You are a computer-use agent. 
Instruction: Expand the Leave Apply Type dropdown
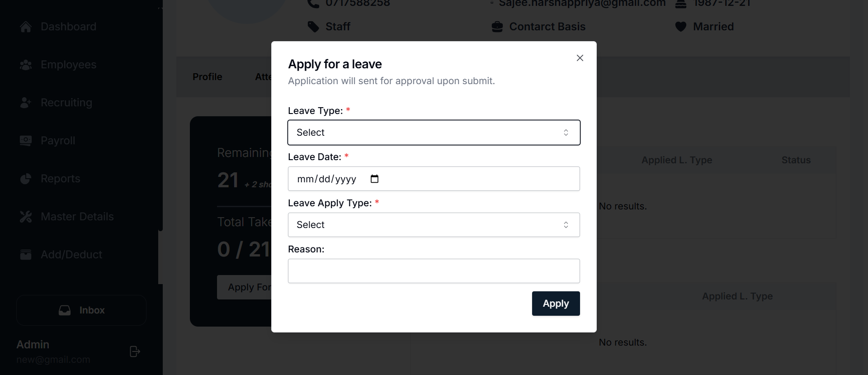tap(434, 225)
